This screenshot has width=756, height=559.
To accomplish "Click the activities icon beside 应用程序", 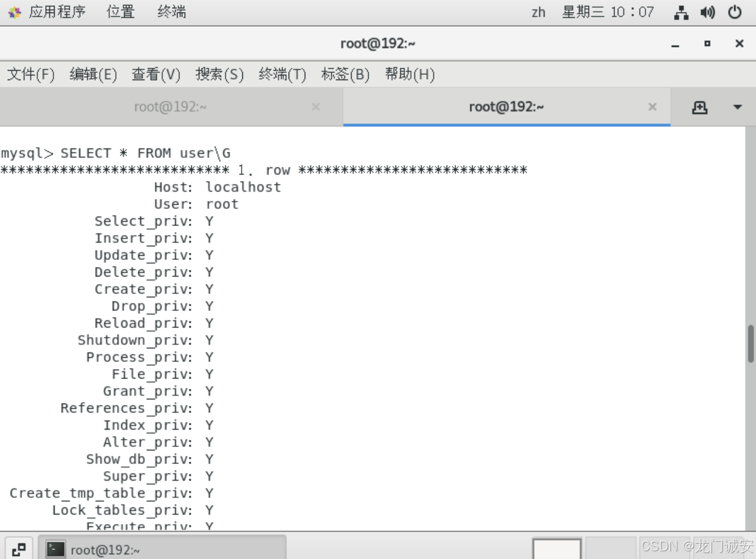I will 14,12.
